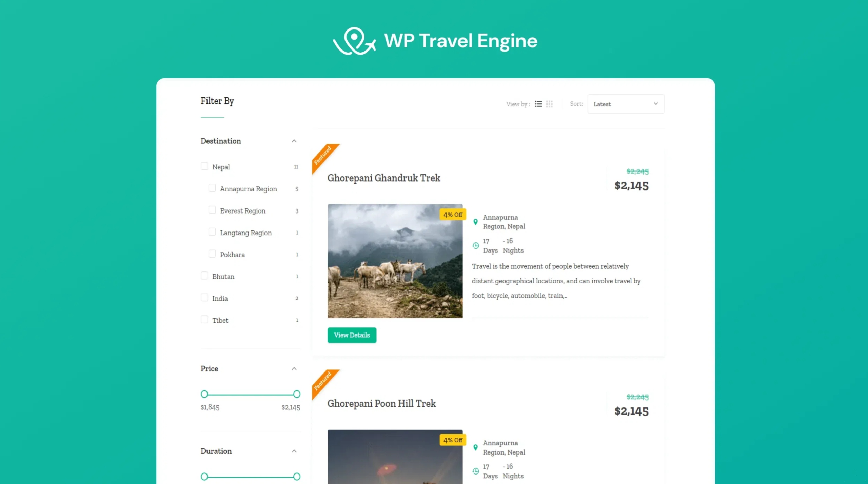
Task: Open the Ghorepani Poon Hill Trek title
Action: tap(381, 403)
